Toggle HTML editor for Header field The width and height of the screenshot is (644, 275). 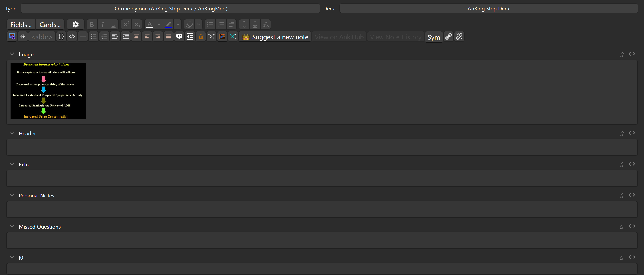tap(632, 133)
